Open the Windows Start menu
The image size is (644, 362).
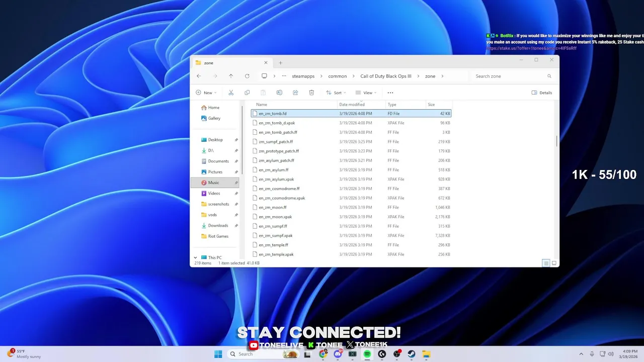click(218, 354)
